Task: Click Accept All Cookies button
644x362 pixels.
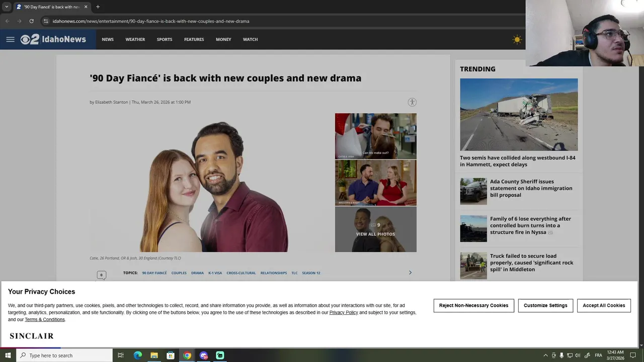Action: click(x=604, y=305)
